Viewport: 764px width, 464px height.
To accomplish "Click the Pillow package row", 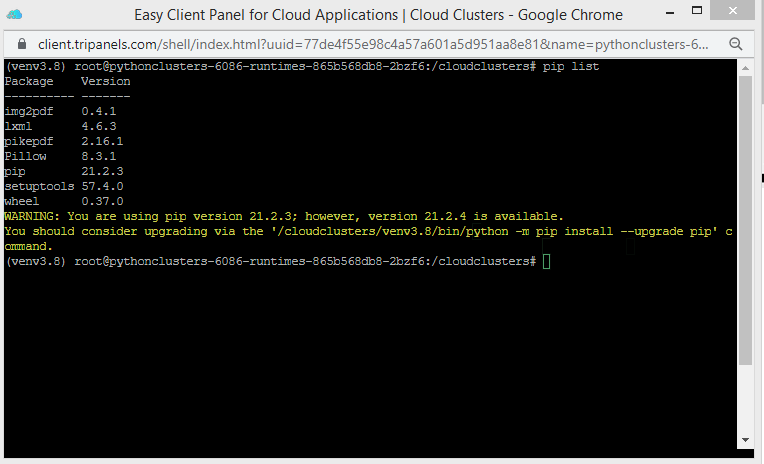I will [60, 156].
